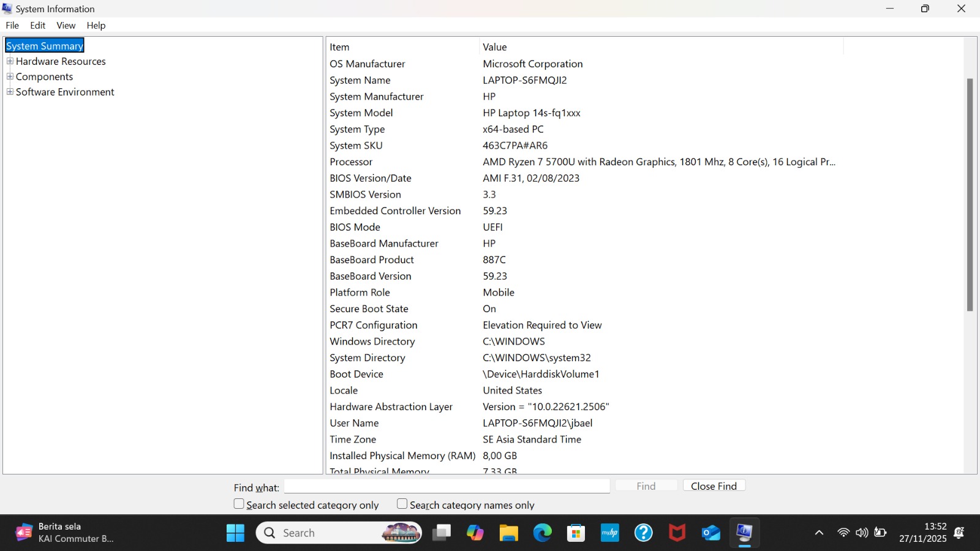
Task: Open Outlook from the taskbar
Action: tap(710, 533)
